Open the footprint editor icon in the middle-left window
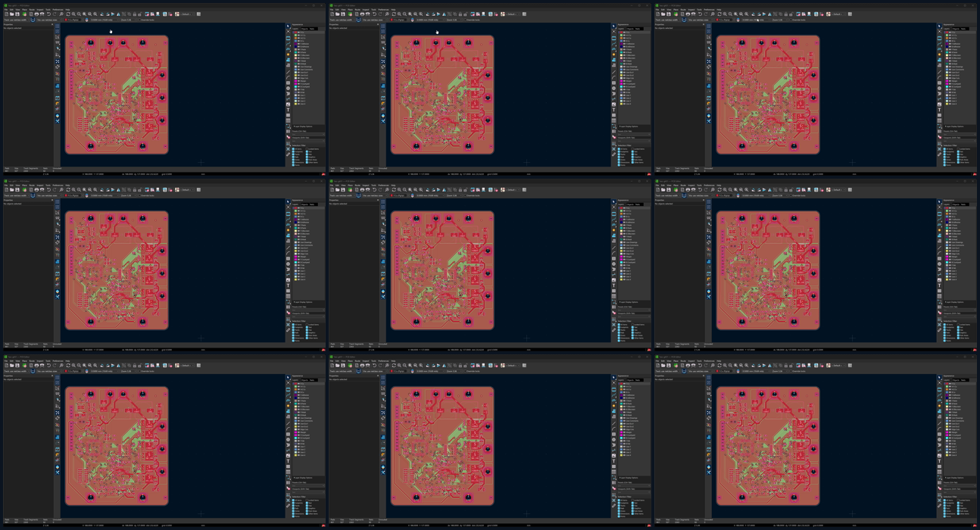Viewport: 980px width, 530px height. (x=147, y=190)
